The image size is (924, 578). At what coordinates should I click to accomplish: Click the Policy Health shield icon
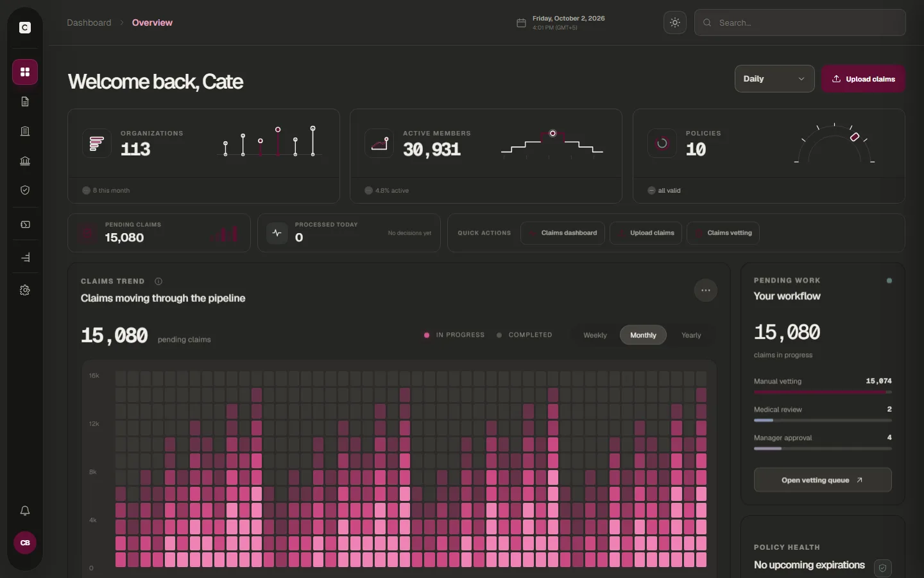(x=883, y=568)
